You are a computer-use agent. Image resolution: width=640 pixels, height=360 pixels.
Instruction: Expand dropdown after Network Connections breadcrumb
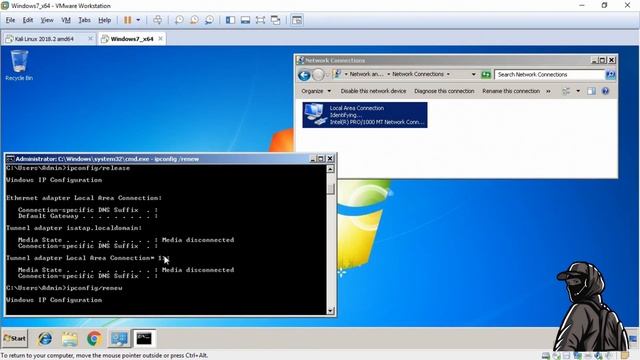pos(448,74)
